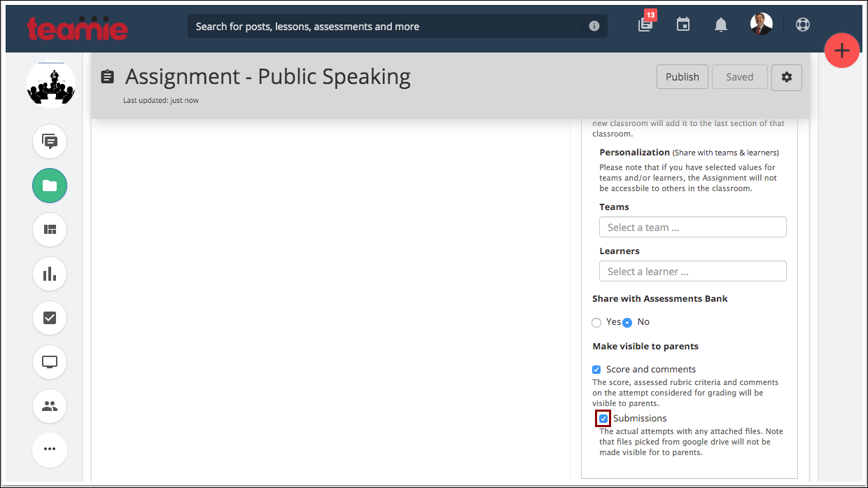The width and height of the screenshot is (868, 488).
Task: Open the posts chat icon in sidebar
Action: [x=50, y=141]
